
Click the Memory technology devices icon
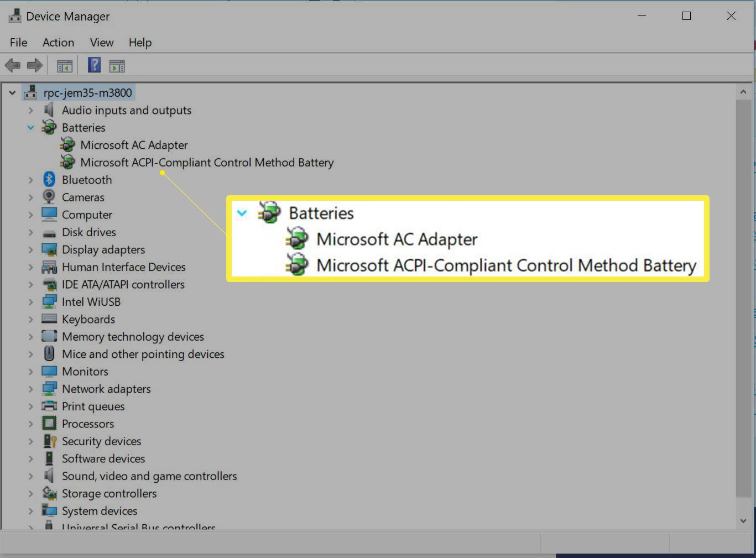coord(49,336)
